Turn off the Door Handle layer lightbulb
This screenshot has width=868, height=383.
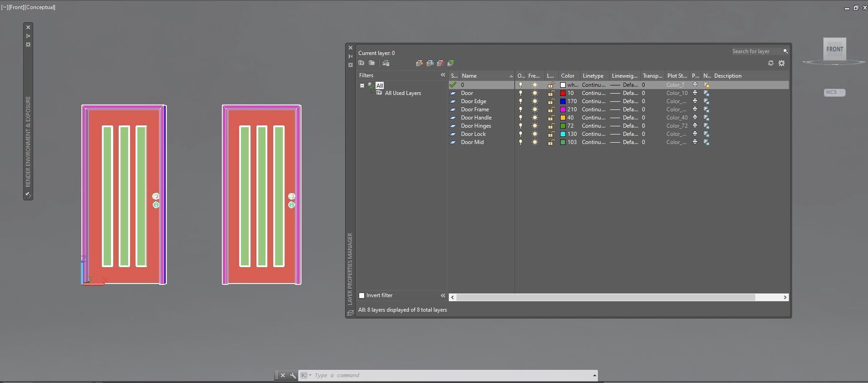pos(521,118)
